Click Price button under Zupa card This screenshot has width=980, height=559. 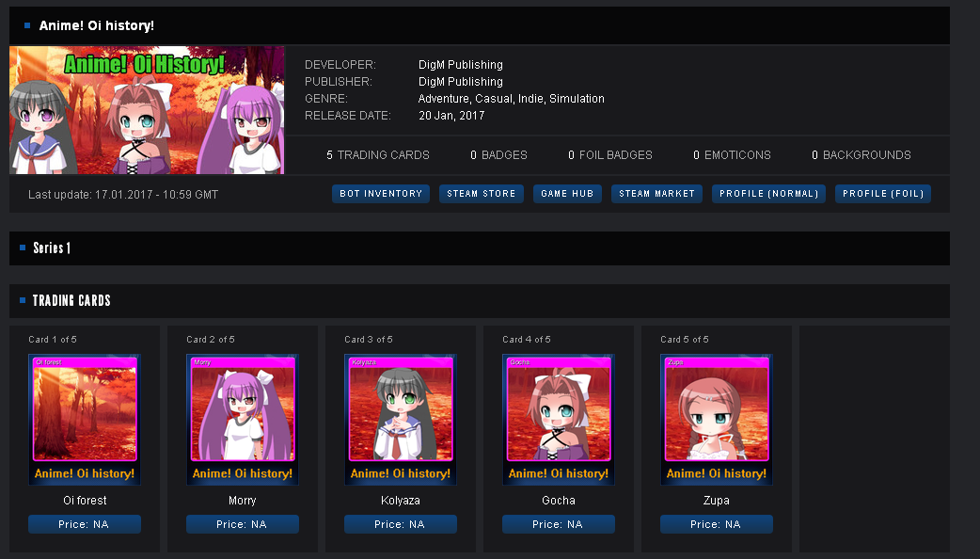pyautogui.click(x=717, y=524)
